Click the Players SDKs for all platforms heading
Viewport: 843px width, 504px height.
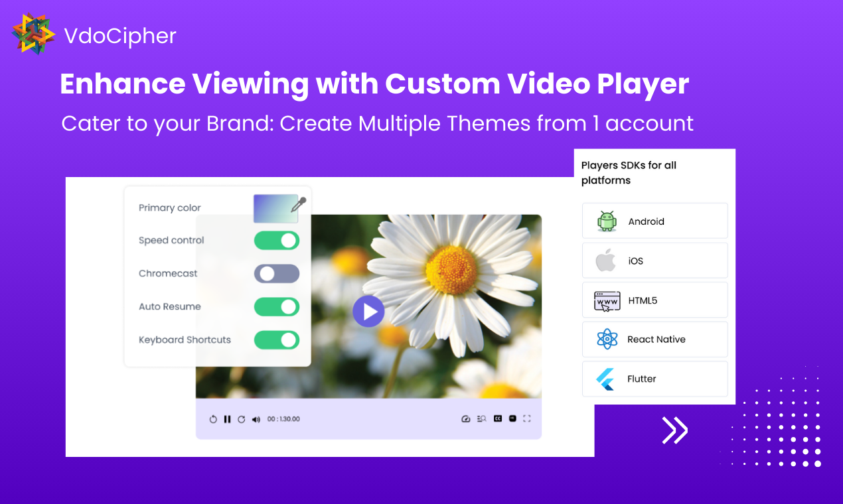629,172
